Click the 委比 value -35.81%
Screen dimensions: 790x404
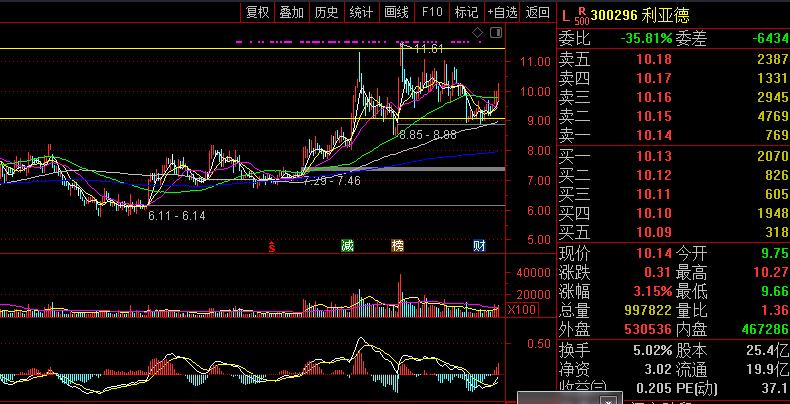click(646, 39)
